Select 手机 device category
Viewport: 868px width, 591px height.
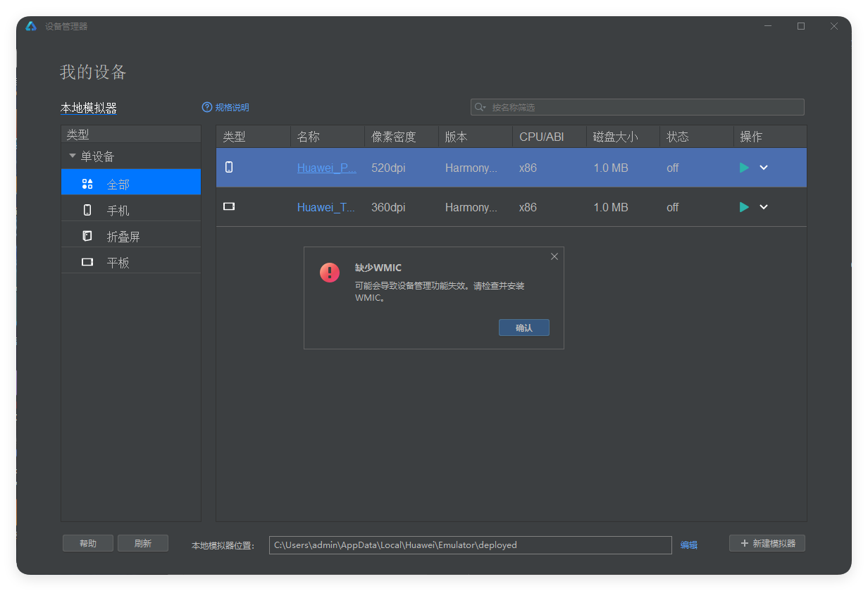pos(131,210)
